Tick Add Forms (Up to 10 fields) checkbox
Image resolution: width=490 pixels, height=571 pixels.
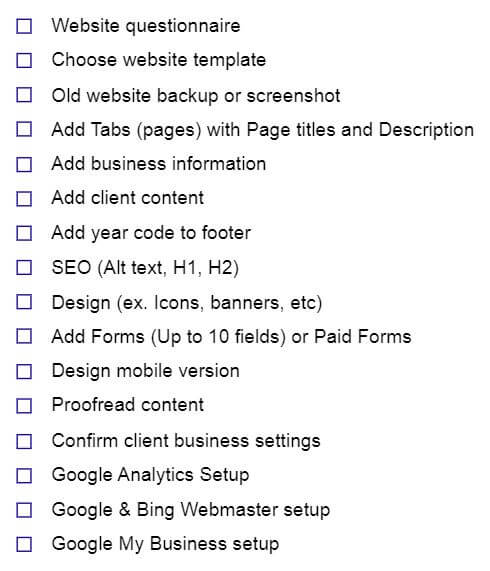click(24, 336)
